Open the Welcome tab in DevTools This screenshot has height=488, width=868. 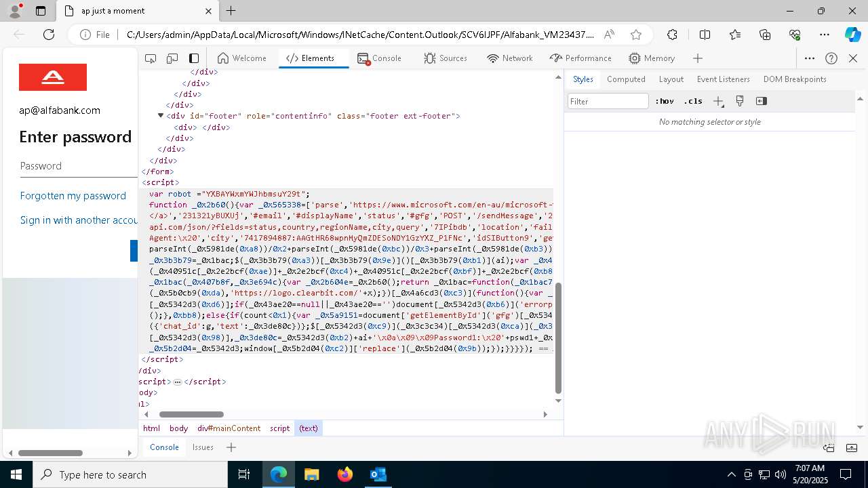pyautogui.click(x=242, y=58)
